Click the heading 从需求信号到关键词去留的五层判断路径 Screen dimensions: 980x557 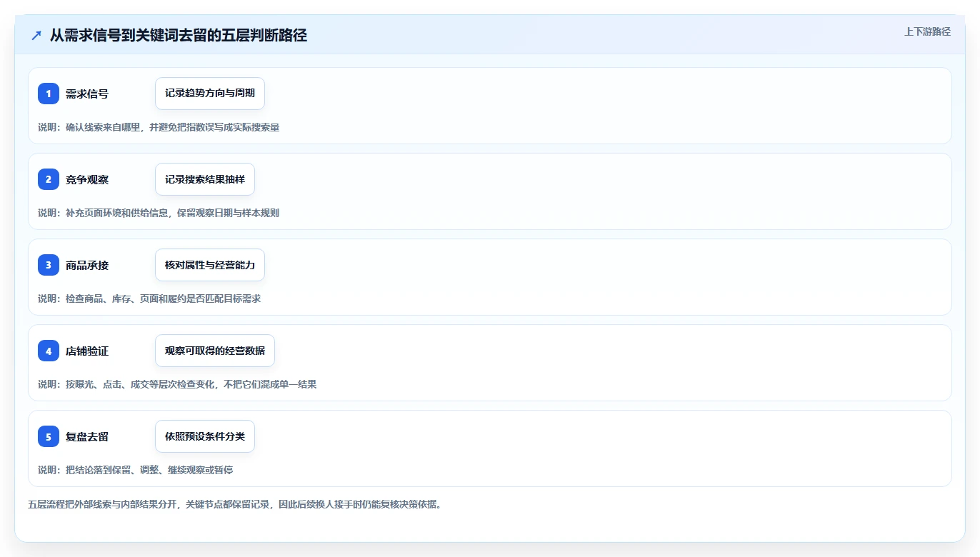pyautogui.click(x=179, y=35)
